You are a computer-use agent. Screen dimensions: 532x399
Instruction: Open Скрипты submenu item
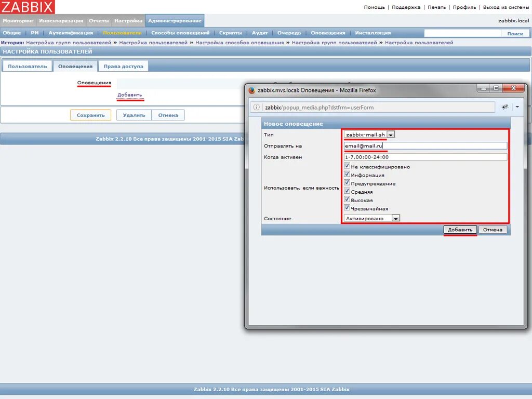coord(230,33)
